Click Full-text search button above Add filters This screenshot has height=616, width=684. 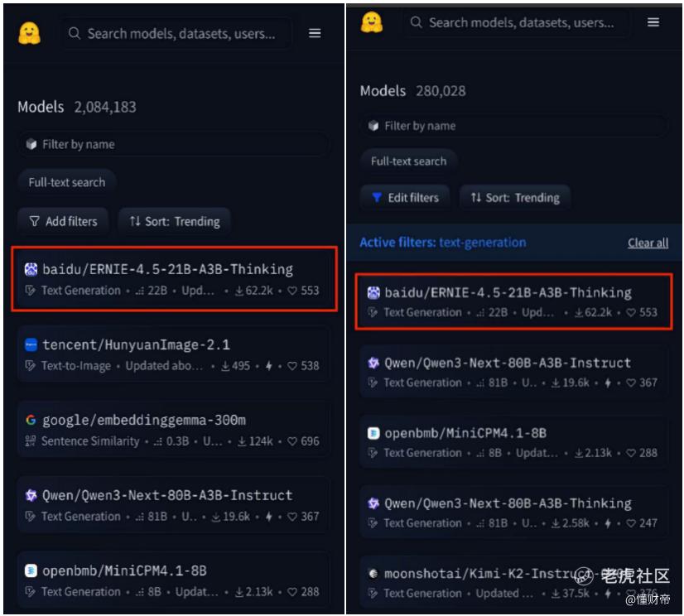(x=67, y=182)
